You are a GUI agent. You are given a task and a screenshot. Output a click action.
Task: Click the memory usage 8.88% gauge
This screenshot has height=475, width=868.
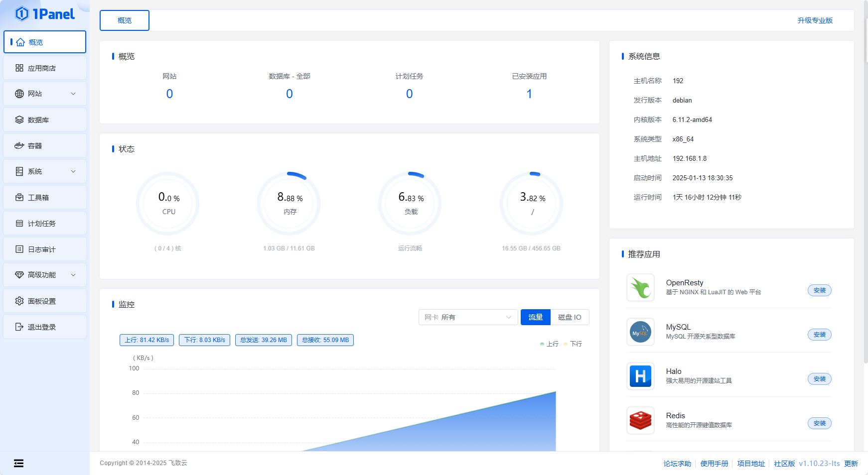click(289, 204)
